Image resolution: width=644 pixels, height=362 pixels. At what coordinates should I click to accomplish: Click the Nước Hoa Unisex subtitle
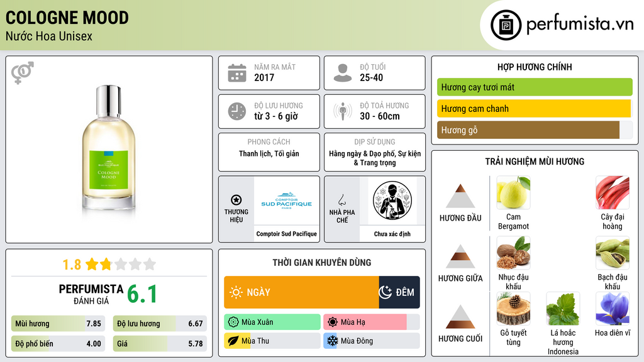49,36
